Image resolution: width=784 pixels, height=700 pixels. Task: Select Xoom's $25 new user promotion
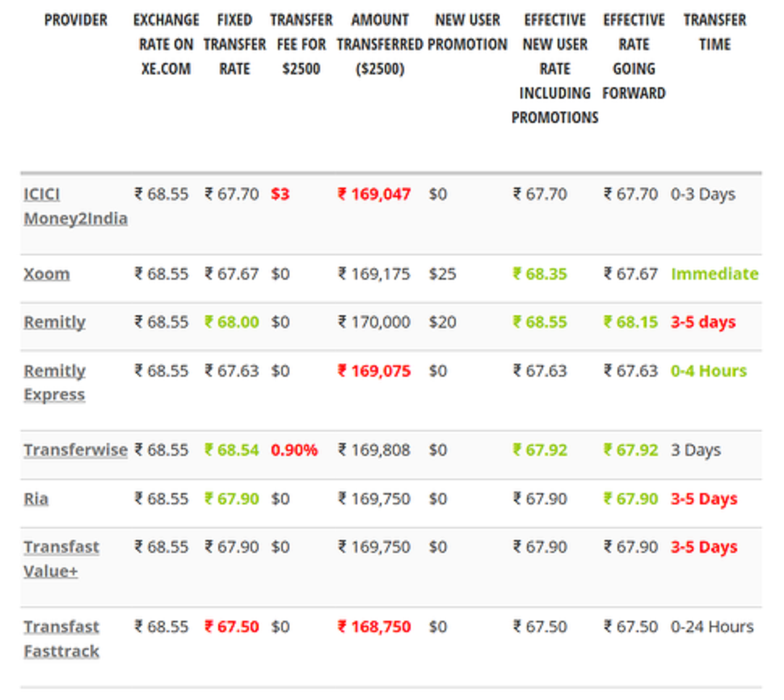[x=442, y=274]
